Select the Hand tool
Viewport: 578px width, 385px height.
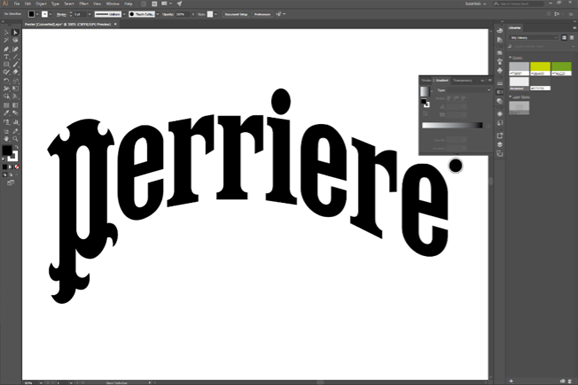6,139
